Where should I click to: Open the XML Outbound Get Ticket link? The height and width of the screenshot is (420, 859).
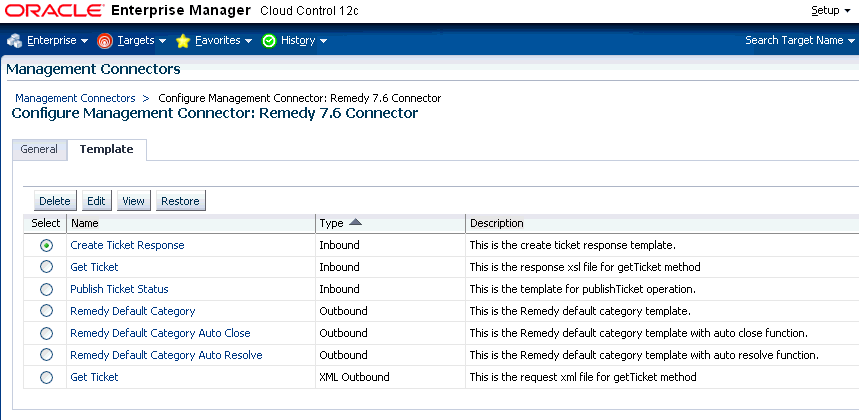pyautogui.click(x=94, y=377)
